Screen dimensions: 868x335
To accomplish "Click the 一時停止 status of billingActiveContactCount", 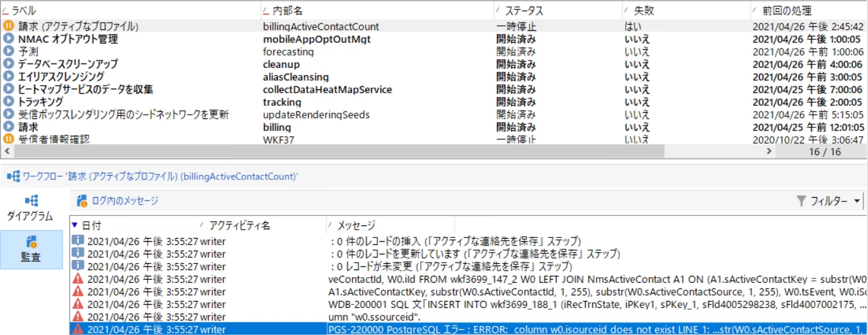I will pos(516,26).
